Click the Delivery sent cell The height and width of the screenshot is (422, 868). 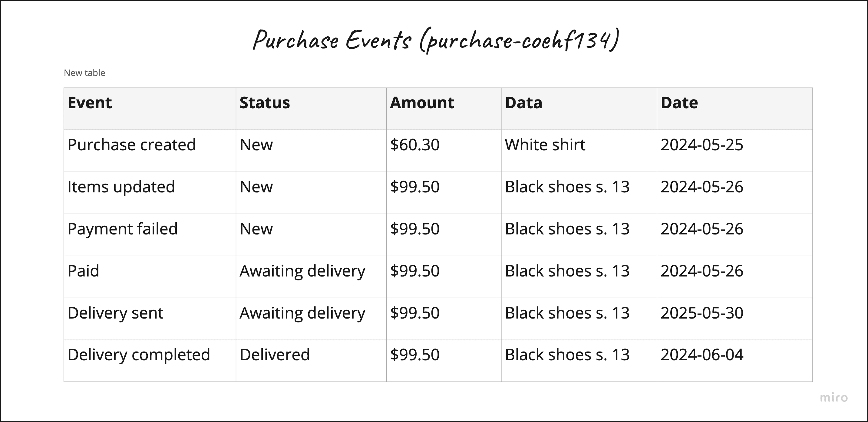point(150,319)
